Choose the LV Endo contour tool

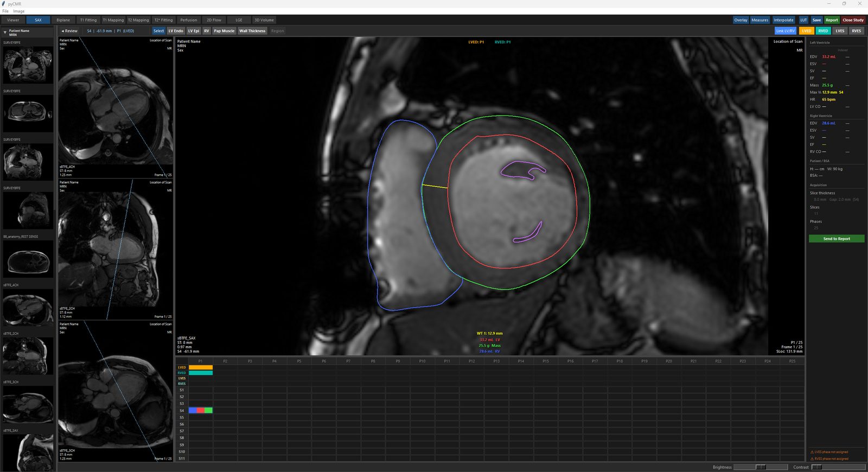[x=176, y=31]
